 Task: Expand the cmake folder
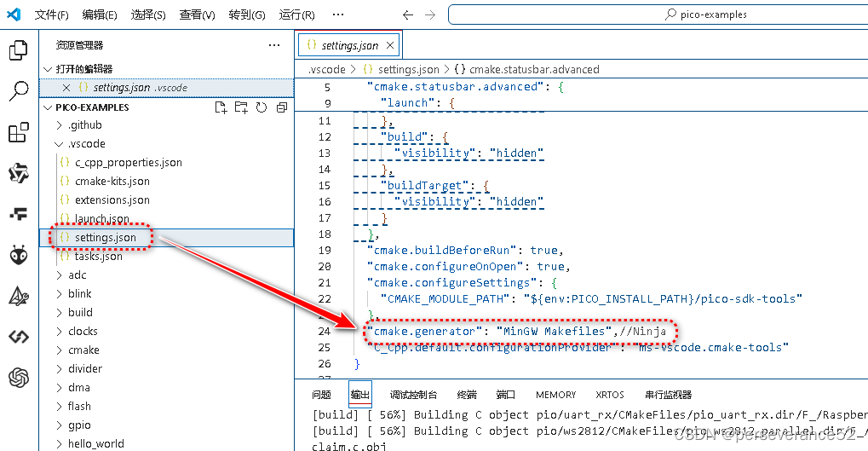[x=60, y=350]
